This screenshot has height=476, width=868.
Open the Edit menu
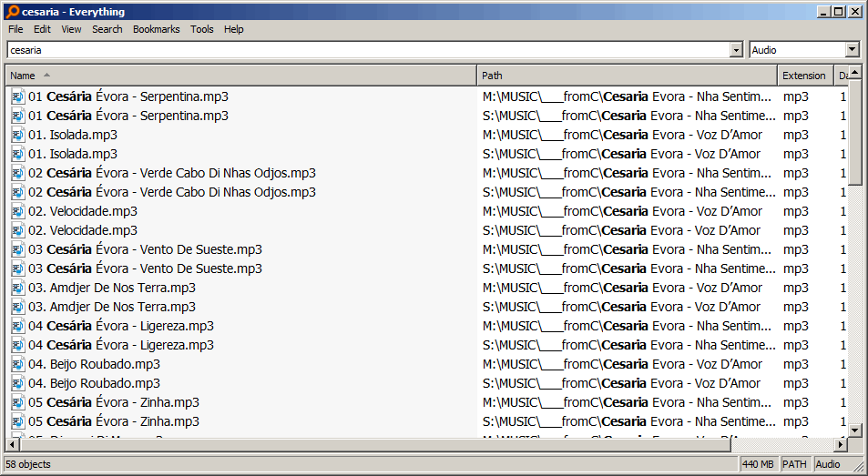[42, 29]
